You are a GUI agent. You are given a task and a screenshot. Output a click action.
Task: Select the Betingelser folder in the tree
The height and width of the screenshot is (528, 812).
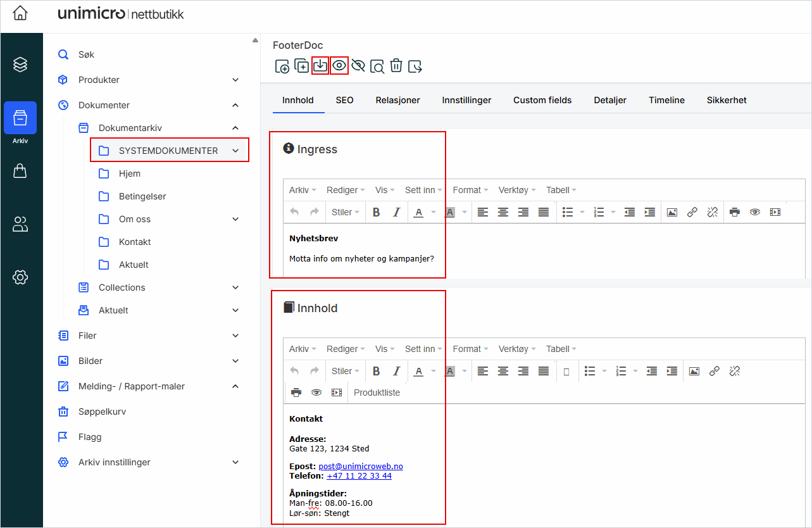coord(142,196)
